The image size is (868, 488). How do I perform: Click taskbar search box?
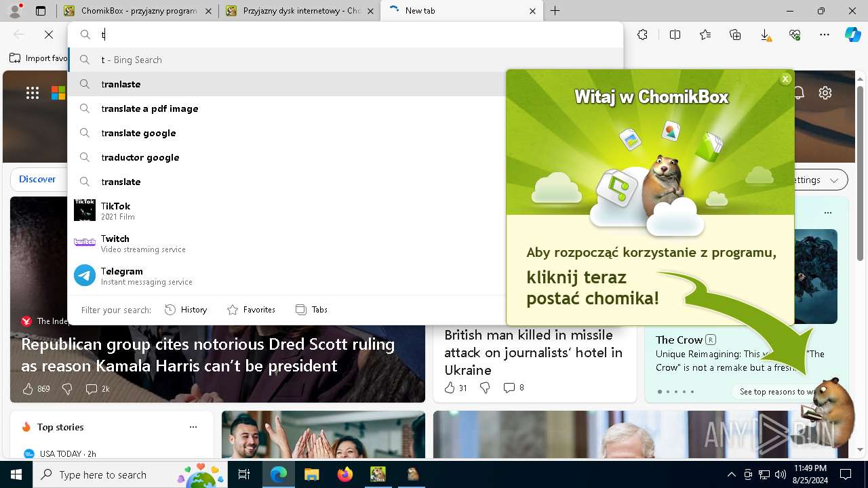tap(129, 474)
